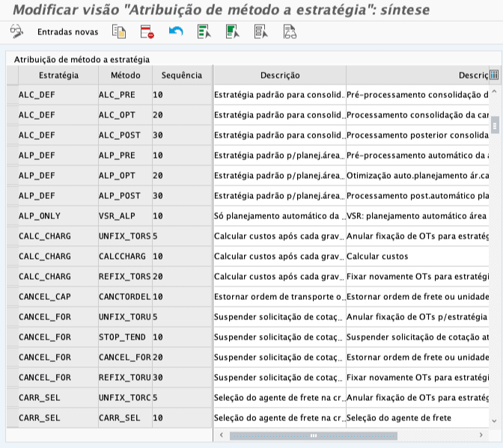
Task: Click the VSR_ALP method cell
Action: click(126, 216)
